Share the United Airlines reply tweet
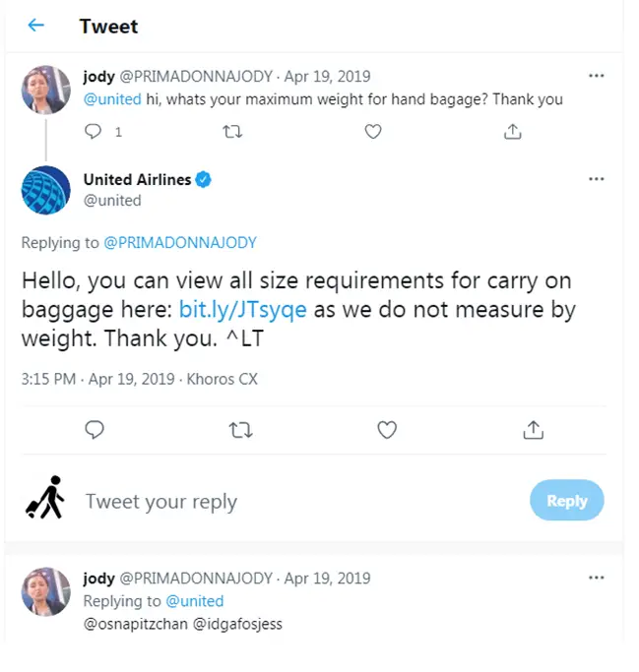 (x=533, y=430)
